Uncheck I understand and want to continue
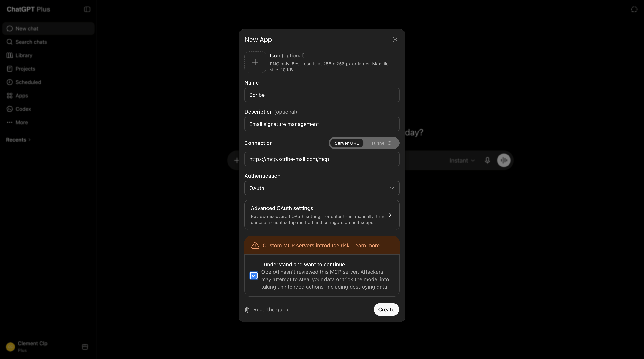This screenshot has height=359, width=644. click(x=253, y=276)
